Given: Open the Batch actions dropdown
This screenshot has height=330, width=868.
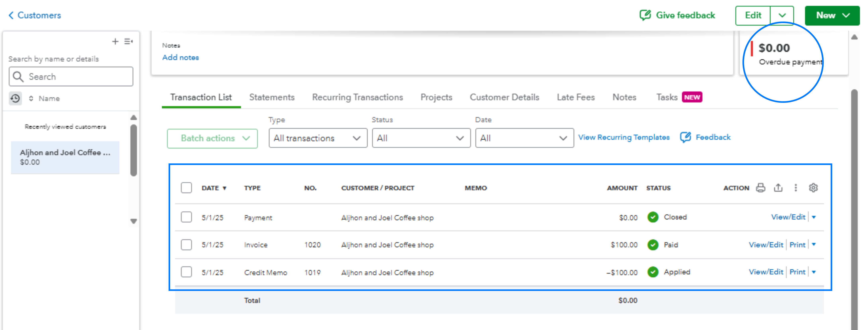Looking at the screenshot, I should [212, 138].
